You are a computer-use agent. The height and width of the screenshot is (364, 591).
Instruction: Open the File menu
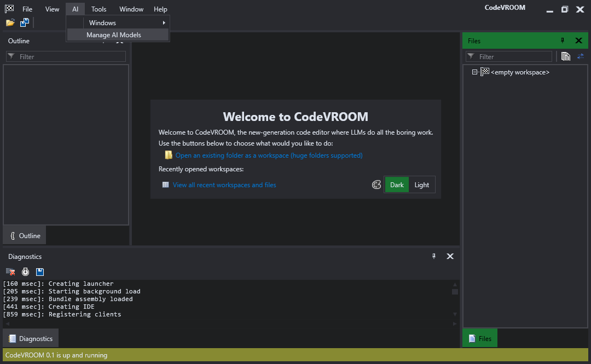click(x=27, y=9)
